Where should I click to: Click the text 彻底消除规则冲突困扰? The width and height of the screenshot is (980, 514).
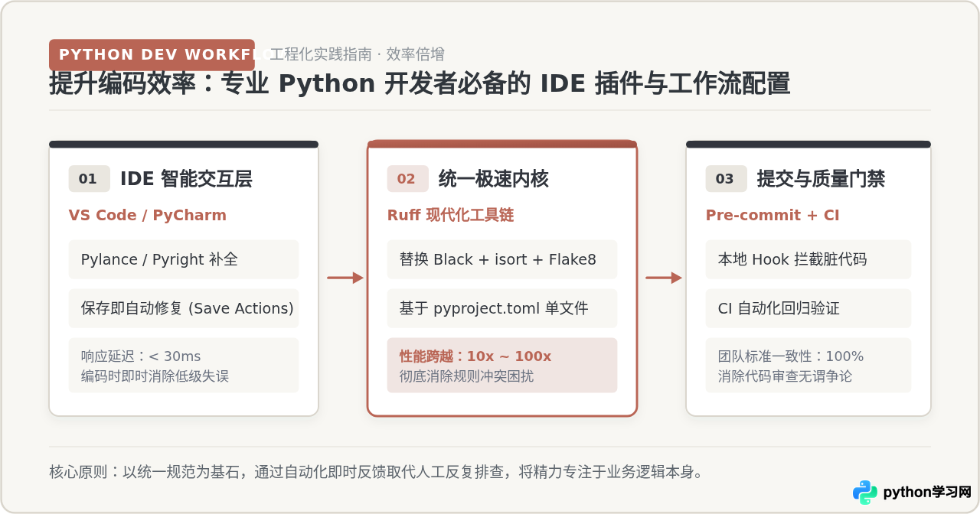[x=466, y=376]
